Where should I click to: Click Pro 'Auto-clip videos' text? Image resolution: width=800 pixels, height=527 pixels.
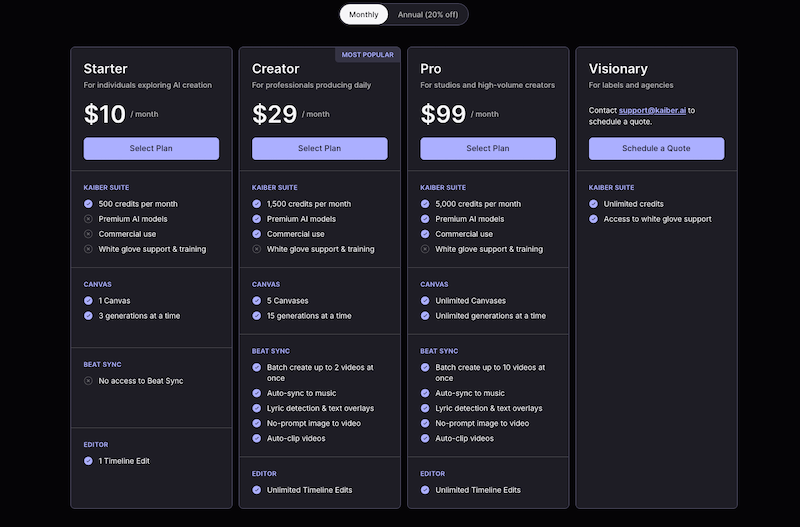point(464,438)
